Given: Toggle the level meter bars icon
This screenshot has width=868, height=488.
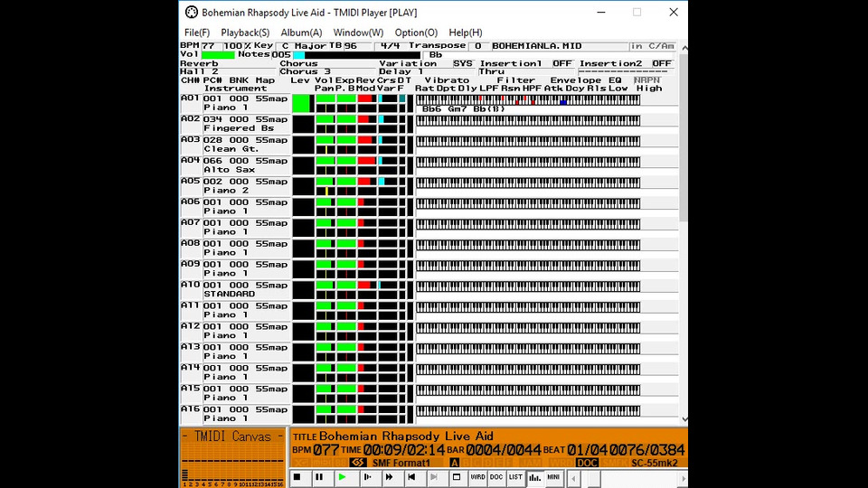Looking at the screenshot, I should (x=534, y=477).
